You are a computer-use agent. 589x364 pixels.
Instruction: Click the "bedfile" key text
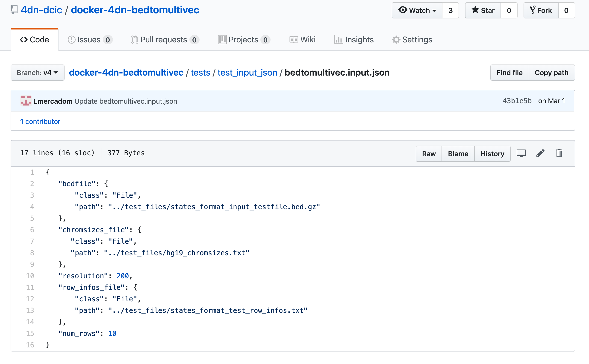(x=77, y=184)
